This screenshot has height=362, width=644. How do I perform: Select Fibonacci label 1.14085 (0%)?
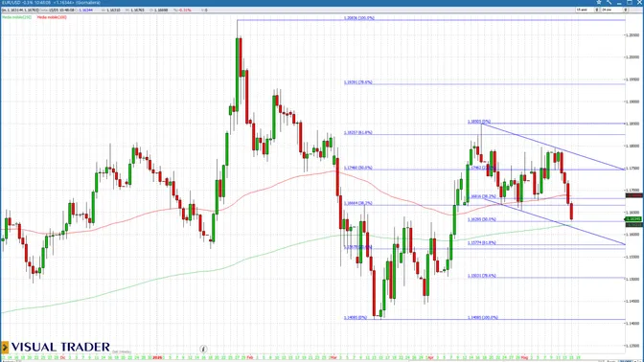pos(356,317)
